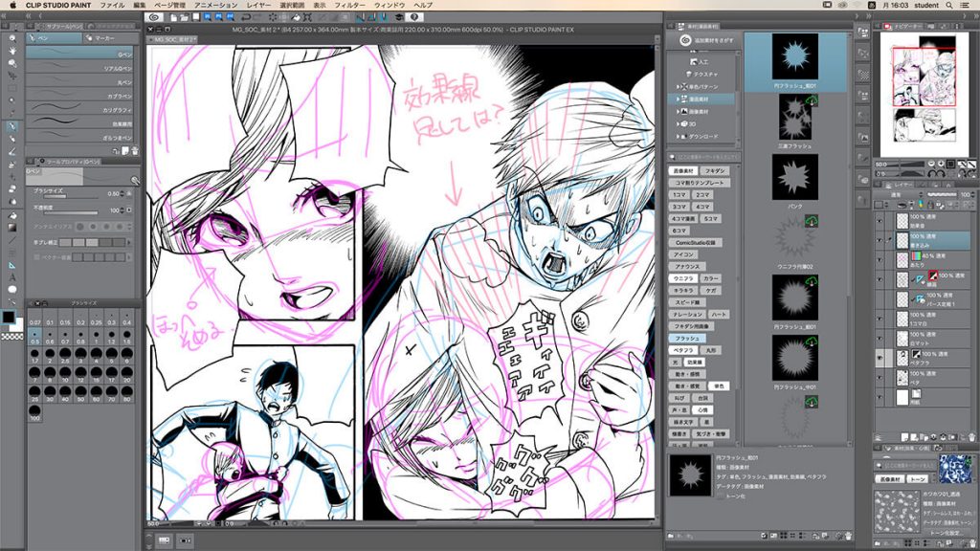The image size is (980, 551).
Task: Click the foreground black color swatch
Action: tap(9, 317)
